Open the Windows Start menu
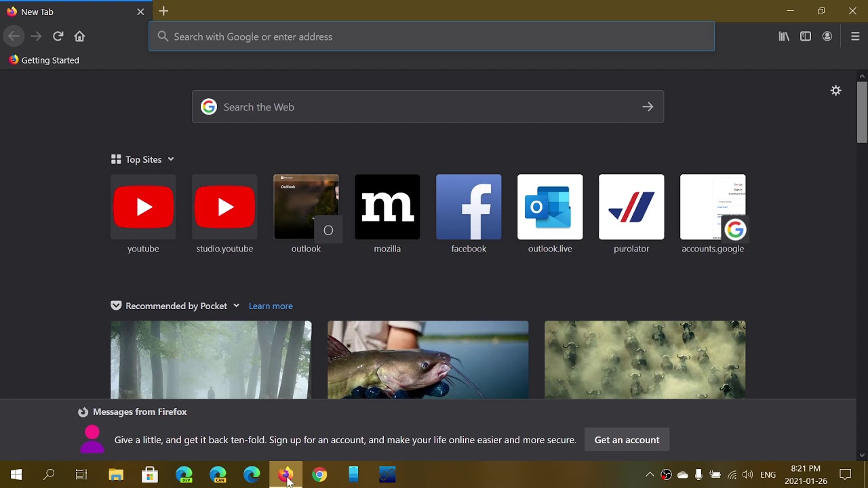 [16, 474]
